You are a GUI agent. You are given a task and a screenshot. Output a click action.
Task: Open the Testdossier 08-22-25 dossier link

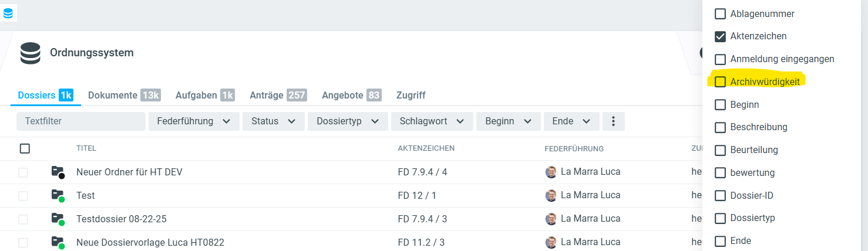pos(121,219)
